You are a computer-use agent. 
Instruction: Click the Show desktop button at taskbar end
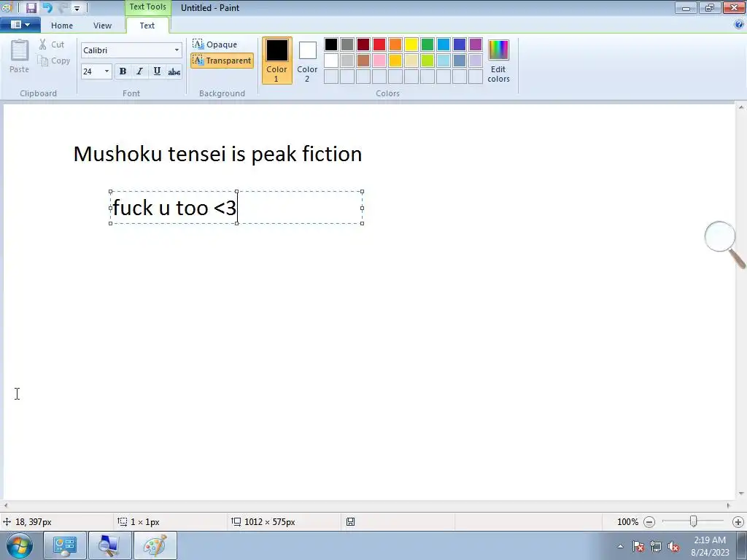point(742,545)
